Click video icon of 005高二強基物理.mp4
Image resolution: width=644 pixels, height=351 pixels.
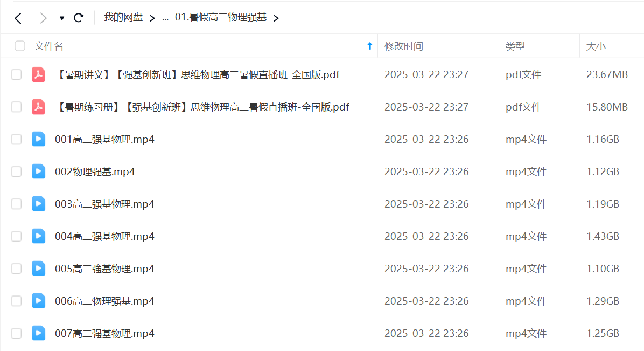(39, 269)
